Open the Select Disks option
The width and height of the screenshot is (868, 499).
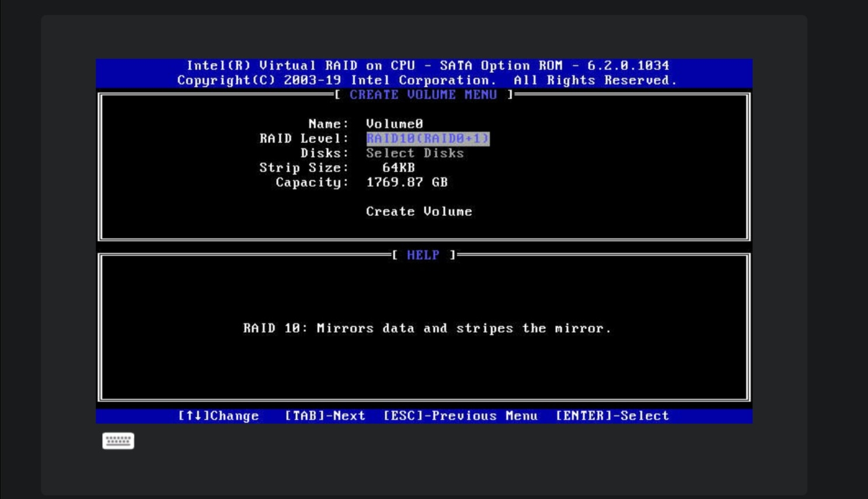click(x=414, y=153)
